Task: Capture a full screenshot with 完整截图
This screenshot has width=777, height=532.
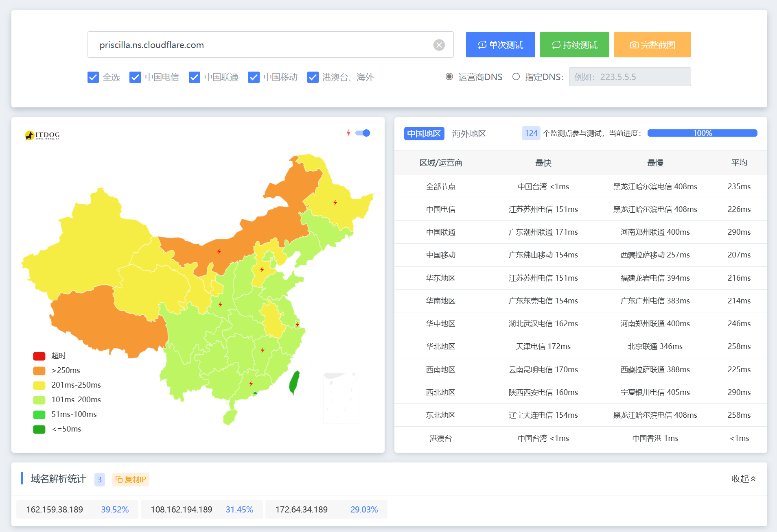Action: click(x=652, y=45)
